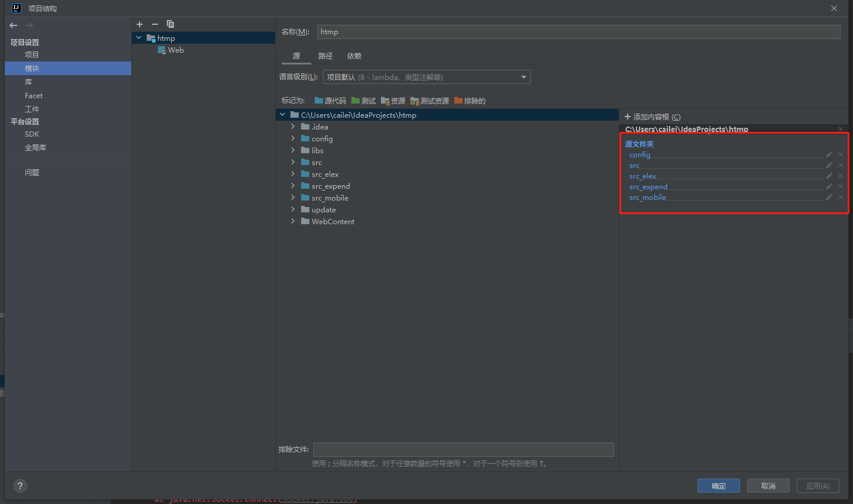The height and width of the screenshot is (504, 853).
Task: Open 项目 settings in sidebar
Action: coord(32,55)
